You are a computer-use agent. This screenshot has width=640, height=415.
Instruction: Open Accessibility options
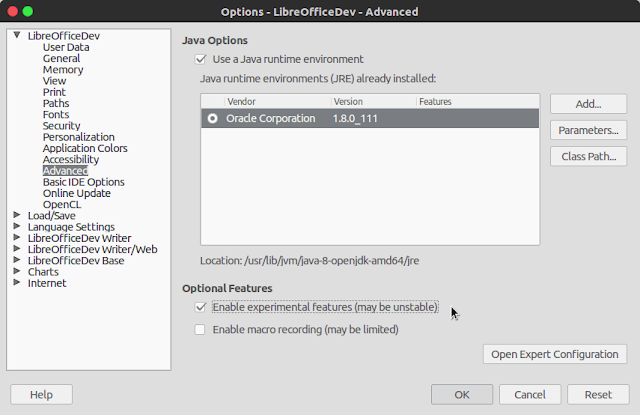71,160
